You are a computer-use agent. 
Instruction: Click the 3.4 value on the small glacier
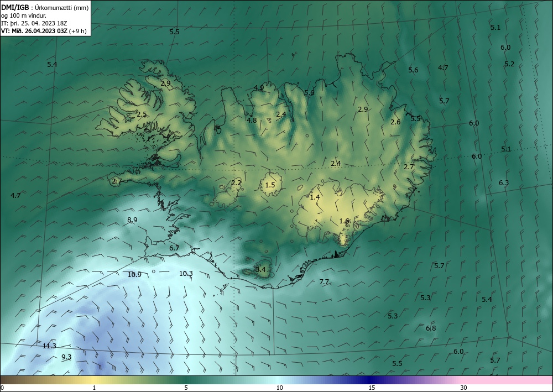tap(260, 270)
